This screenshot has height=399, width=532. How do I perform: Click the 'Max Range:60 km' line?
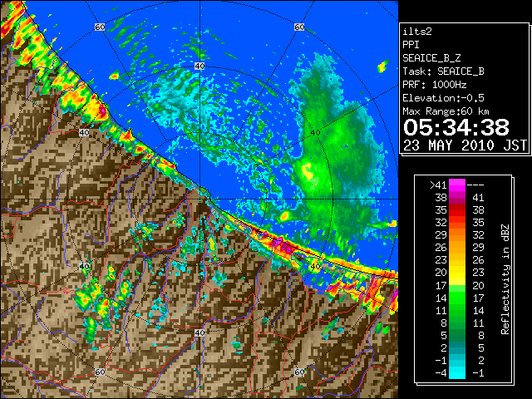pyautogui.click(x=446, y=111)
